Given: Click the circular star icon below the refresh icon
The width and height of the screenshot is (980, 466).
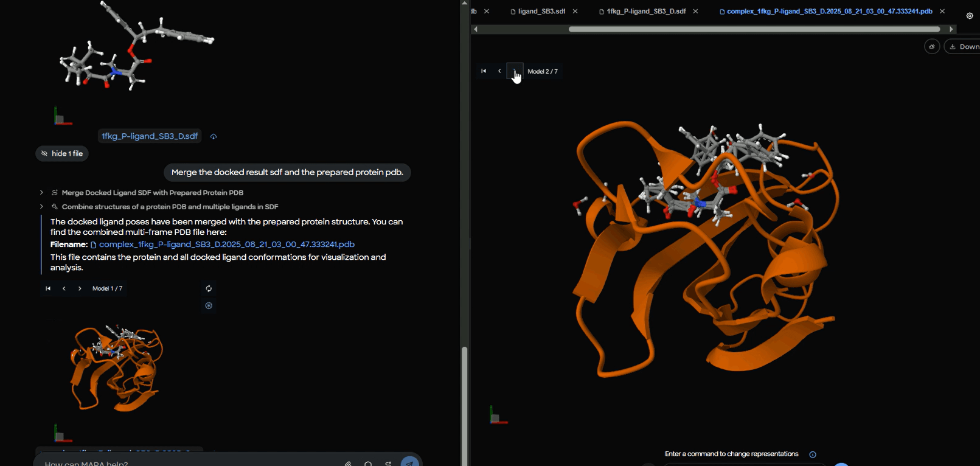Looking at the screenshot, I should (x=209, y=305).
